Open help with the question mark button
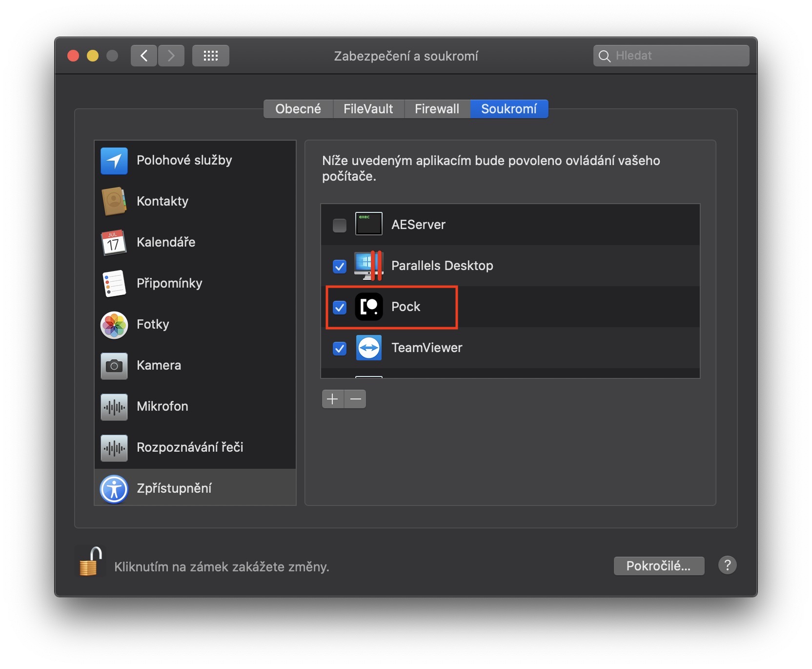Screen dimensions: 812x669 [728, 565]
